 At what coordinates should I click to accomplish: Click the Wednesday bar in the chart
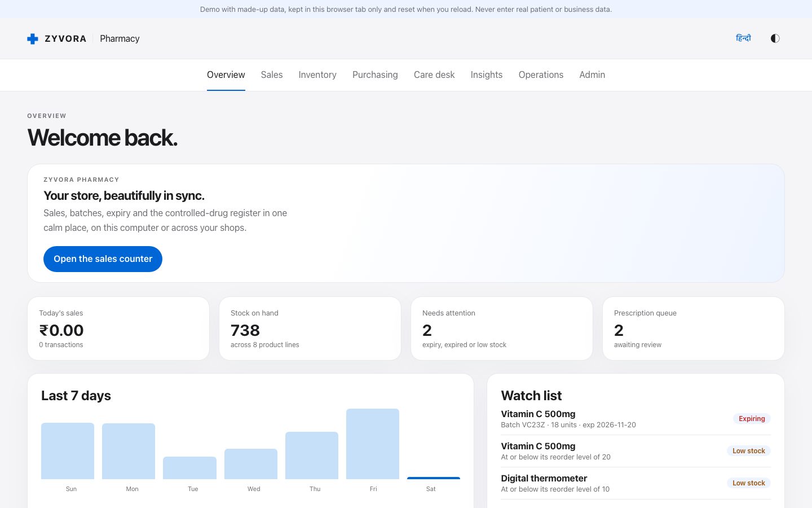tap(251, 464)
